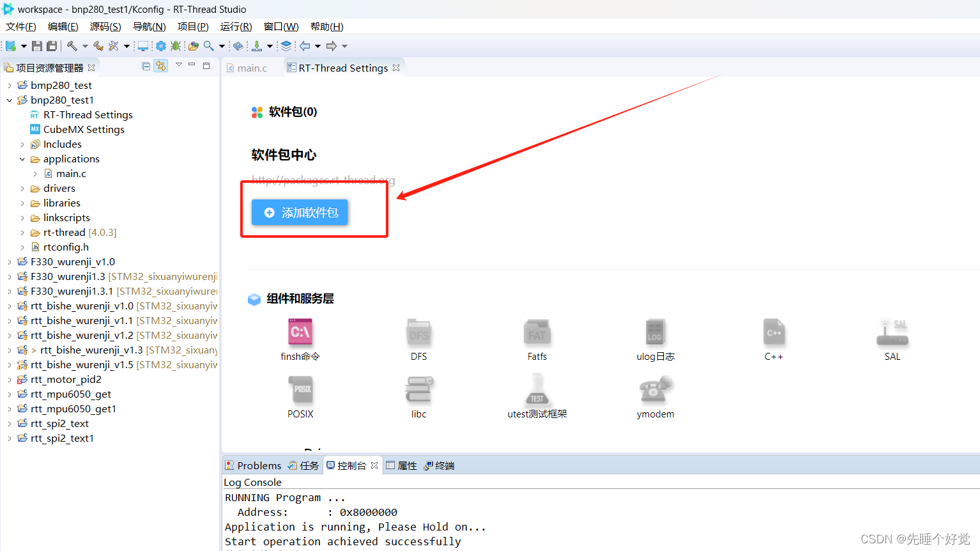Screen dimensions: 980x551
Task: Toggle the Fatfs component icon
Action: 537,333
